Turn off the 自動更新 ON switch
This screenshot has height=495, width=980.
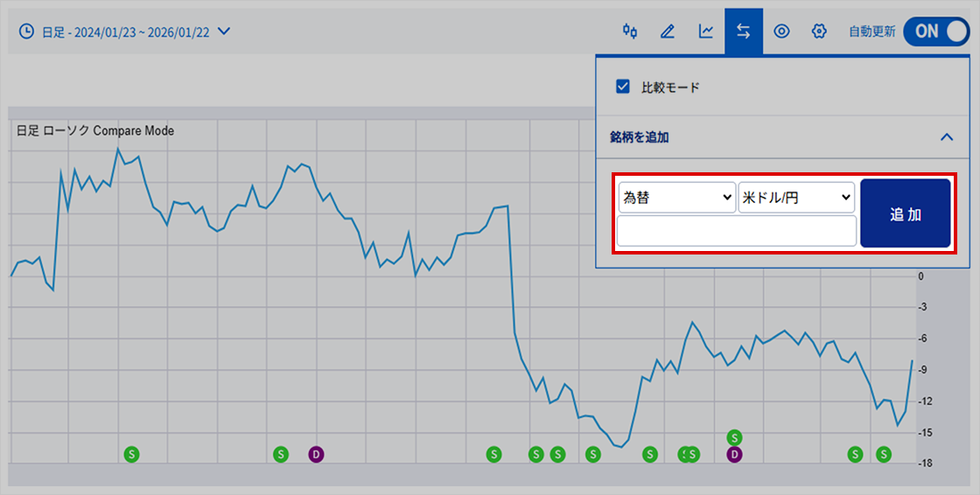pos(937,31)
